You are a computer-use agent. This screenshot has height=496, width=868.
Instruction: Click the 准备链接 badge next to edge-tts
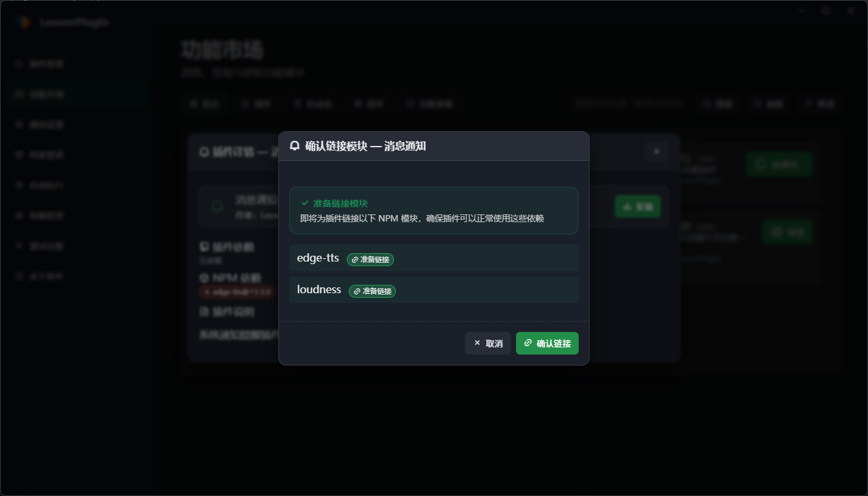pos(370,260)
